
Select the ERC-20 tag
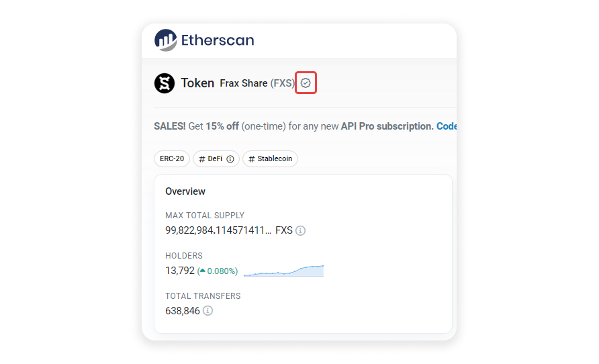coord(172,159)
